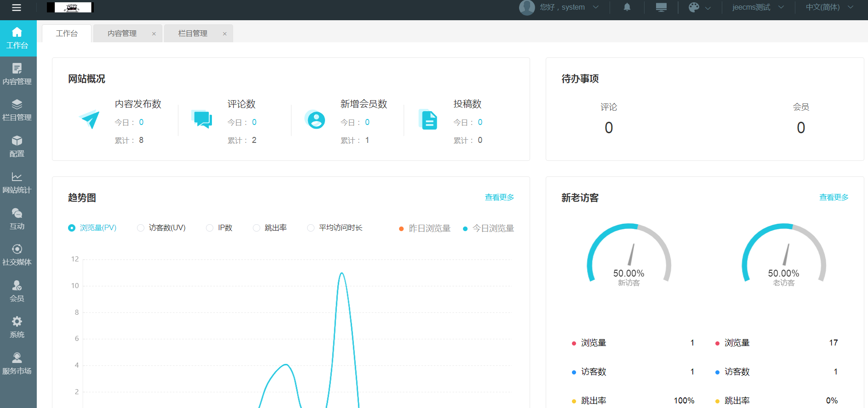Viewport: 868px width, 408px height.
Task: Open 服务市场 in the sidebar
Action: (17, 363)
